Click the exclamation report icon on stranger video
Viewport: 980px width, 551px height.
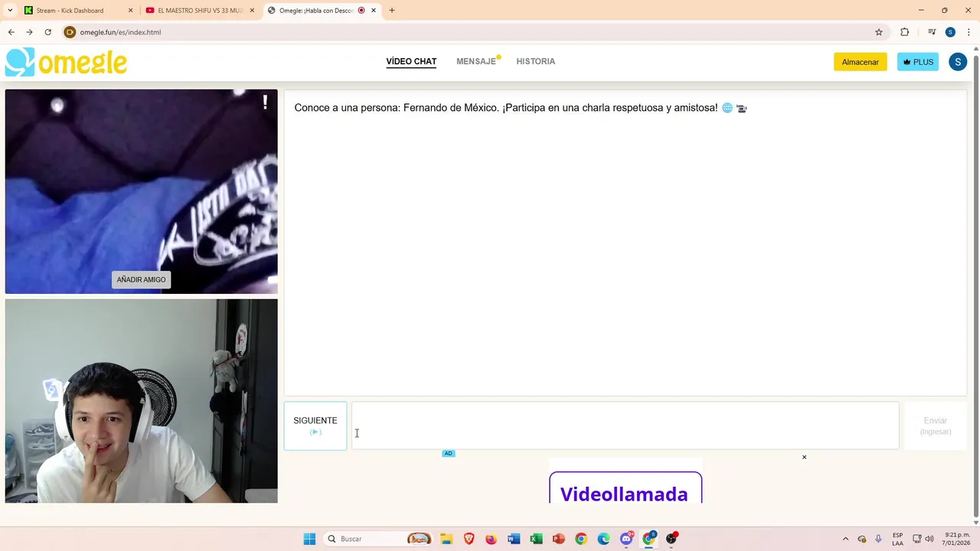click(x=265, y=102)
